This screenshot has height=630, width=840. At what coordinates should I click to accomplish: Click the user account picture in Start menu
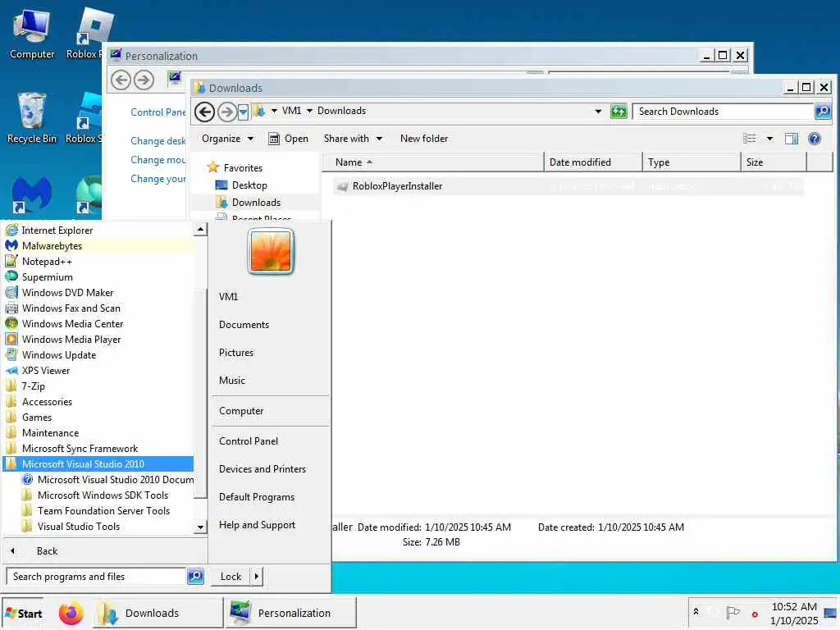coord(271,251)
